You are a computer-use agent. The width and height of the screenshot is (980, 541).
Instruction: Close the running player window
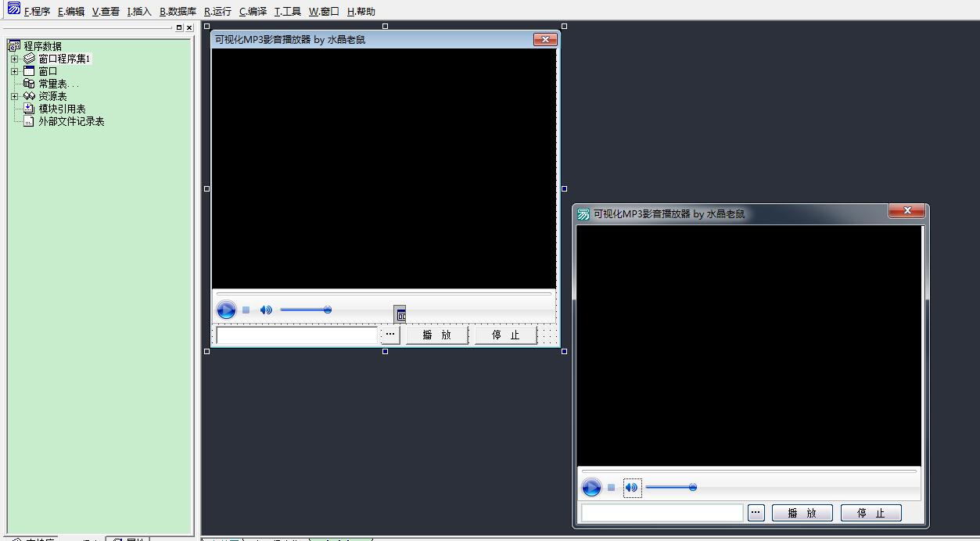[x=907, y=211]
